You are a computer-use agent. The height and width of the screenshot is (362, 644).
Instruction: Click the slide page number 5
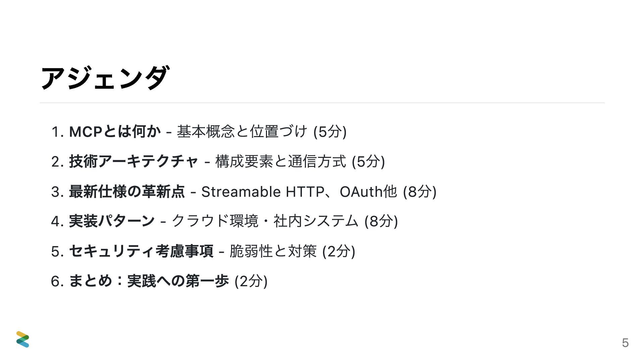tap(625, 343)
